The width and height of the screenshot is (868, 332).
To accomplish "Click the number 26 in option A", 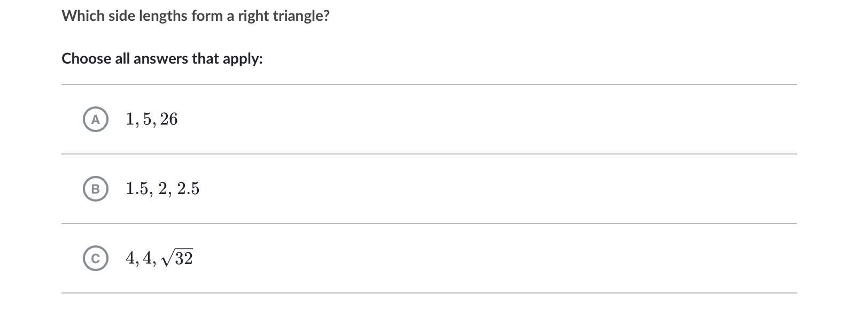I will (x=169, y=119).
